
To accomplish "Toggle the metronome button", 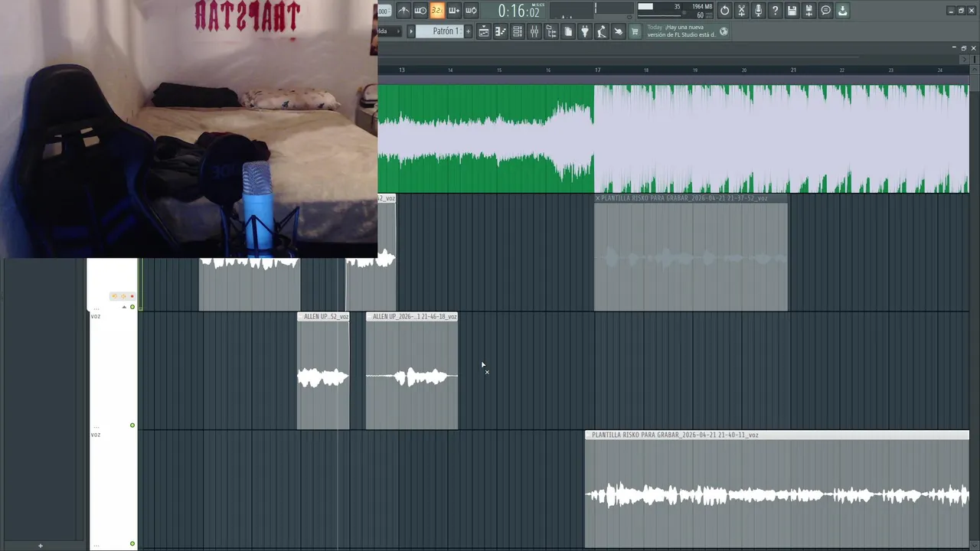I will (403, 10).
